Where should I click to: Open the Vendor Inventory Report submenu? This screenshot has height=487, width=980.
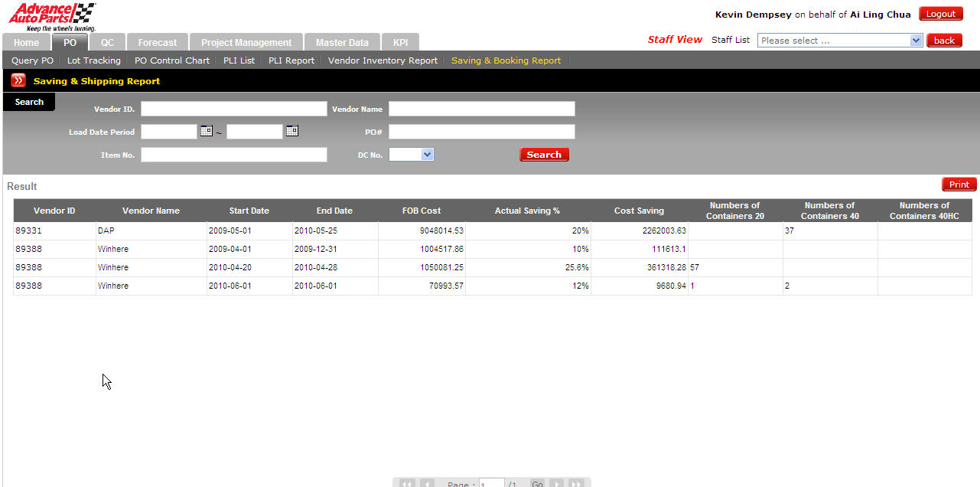click(x=383, y=60)
